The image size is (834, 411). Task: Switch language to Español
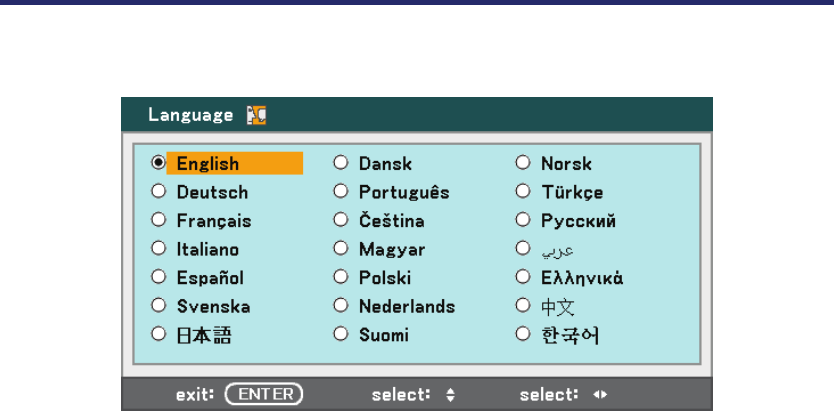(x=158, y=278)
